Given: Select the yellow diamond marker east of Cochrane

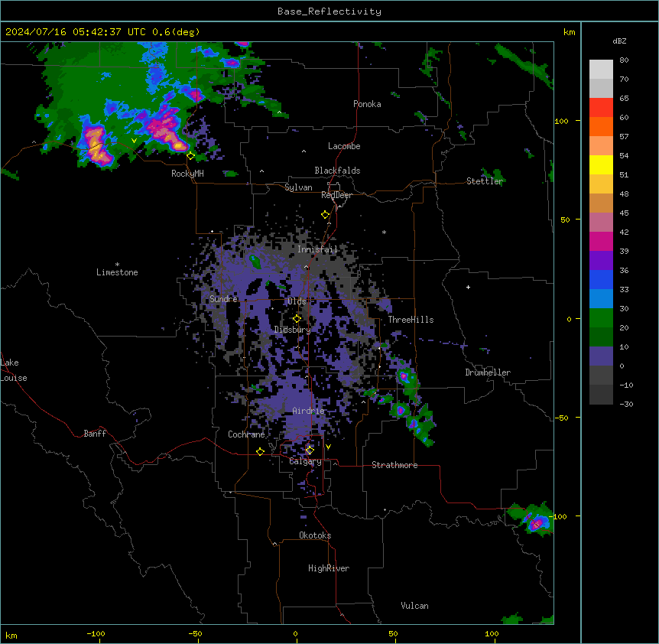Looking at the screenshot, I should coord(260,451).
